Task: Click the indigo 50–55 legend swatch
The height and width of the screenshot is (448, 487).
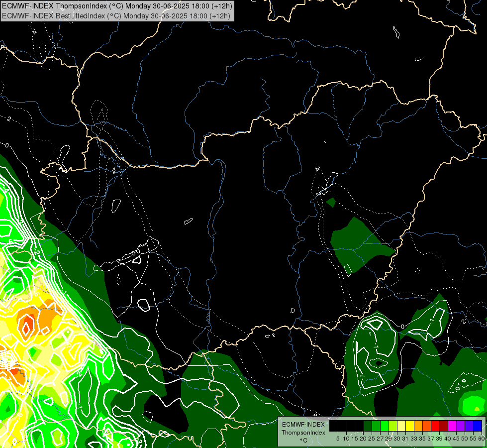Action: [x=469, y=426]
